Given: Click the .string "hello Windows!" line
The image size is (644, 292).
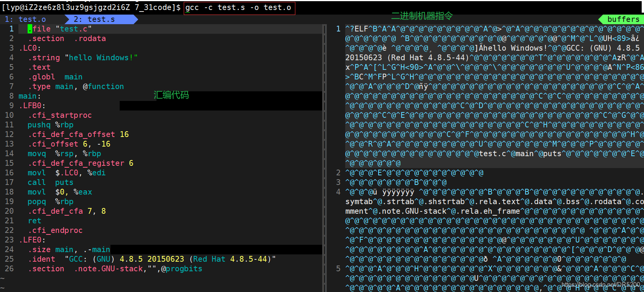Looking at the screenshot, I should pos(82,58).
